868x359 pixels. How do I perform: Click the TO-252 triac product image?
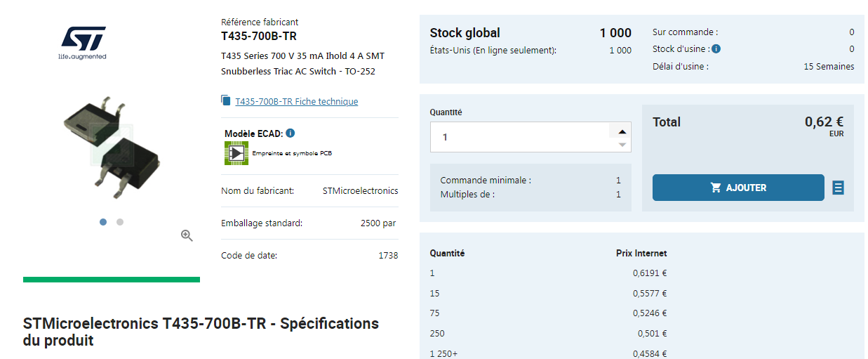(111, 144)
